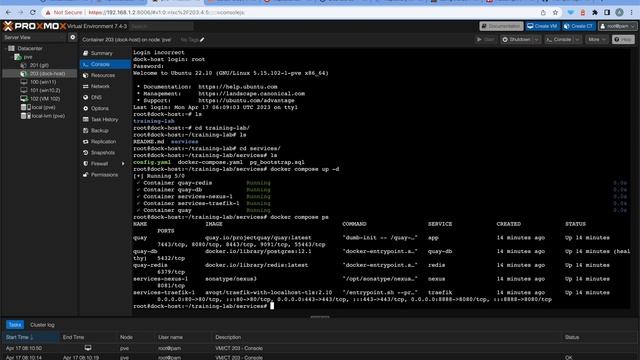
Task: Open the browser extensions puzzle icon
Action: (x=595, y=13)
